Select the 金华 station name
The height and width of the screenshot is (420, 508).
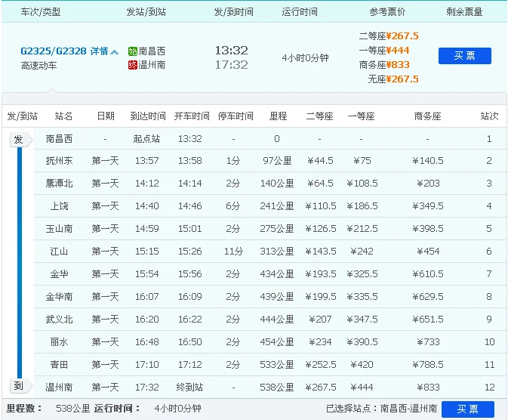(x=59, y=274)
